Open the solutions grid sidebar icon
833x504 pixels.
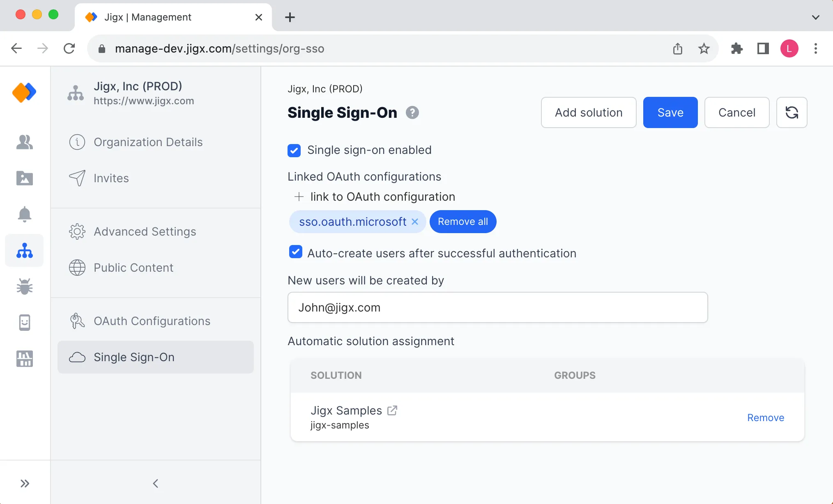click(25, 359)
